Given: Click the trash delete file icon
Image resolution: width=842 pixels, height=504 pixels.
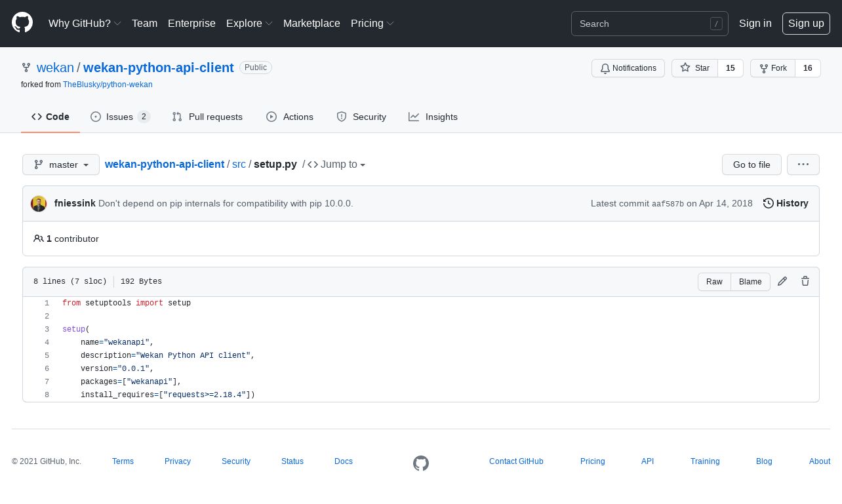Looking at the screenshot, I should tap(805, 281).
